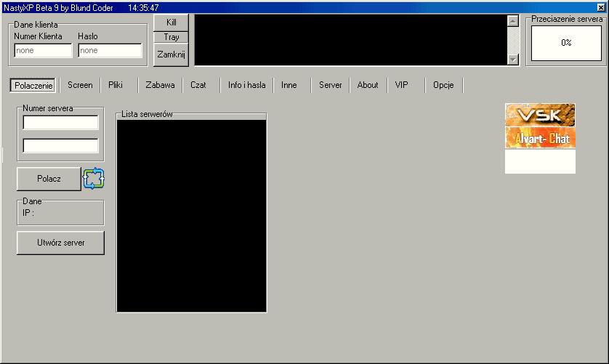Click the Utwórz server button
Screen dimensions: 609x364
[60, 243]
